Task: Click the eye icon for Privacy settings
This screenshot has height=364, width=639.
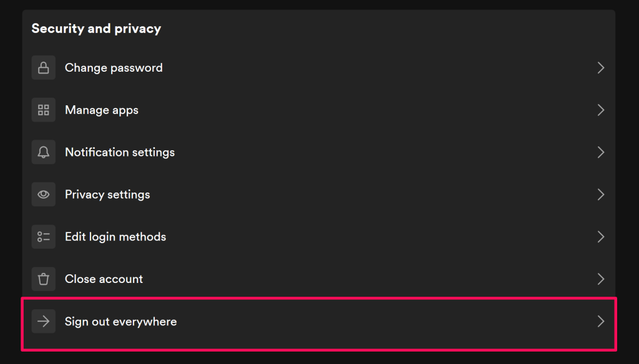Action: click(44, 194)
